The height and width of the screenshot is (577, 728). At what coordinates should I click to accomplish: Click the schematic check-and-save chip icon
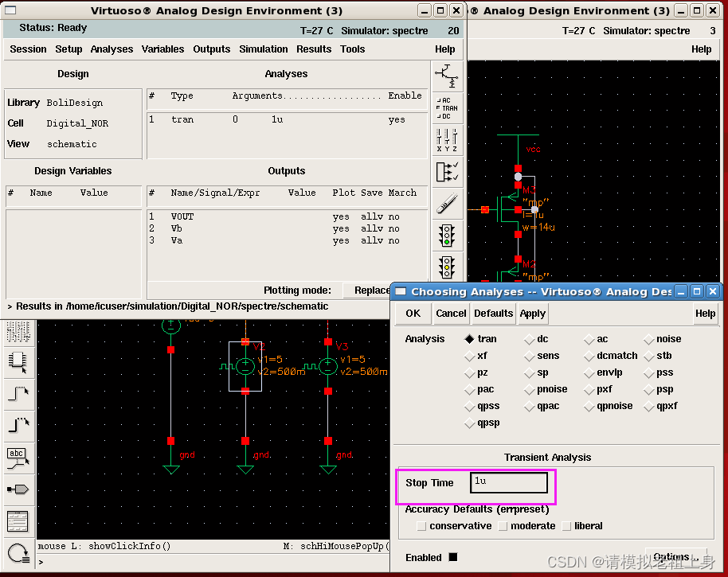[x=18, y=363]
